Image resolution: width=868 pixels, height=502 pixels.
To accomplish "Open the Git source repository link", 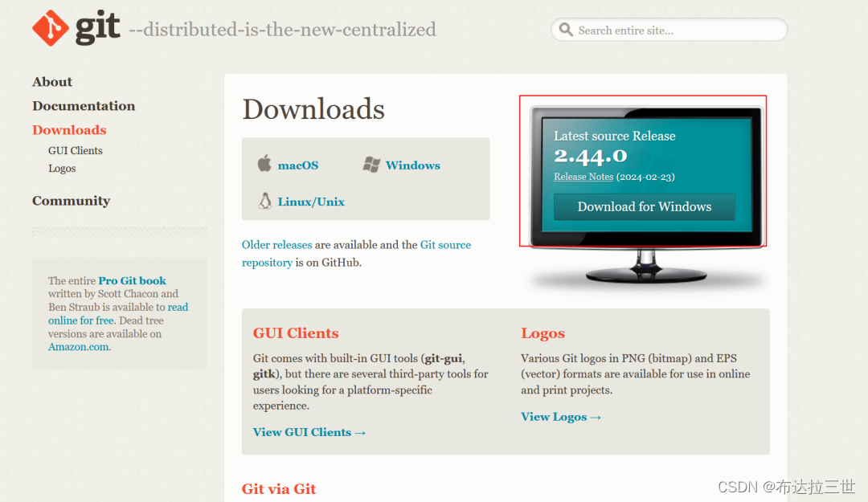I will 357,254.
